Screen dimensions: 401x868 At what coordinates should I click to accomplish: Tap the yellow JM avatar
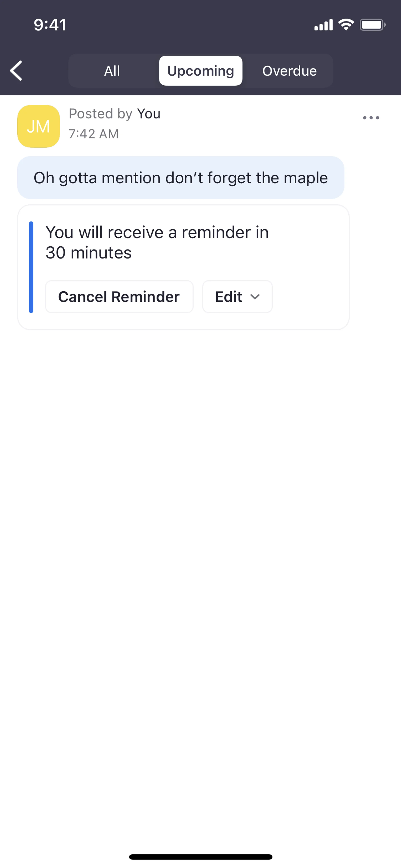pos(38,126)
